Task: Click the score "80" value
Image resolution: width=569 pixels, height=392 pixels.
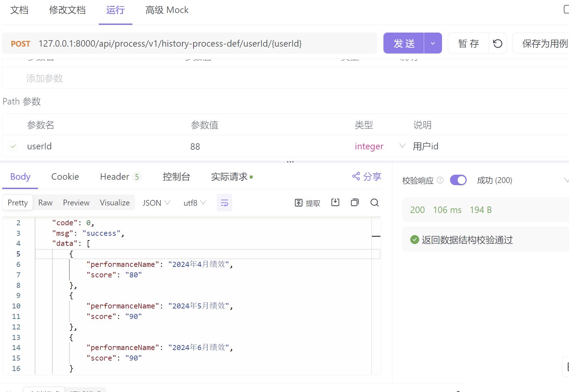Action: click(133, 275)
